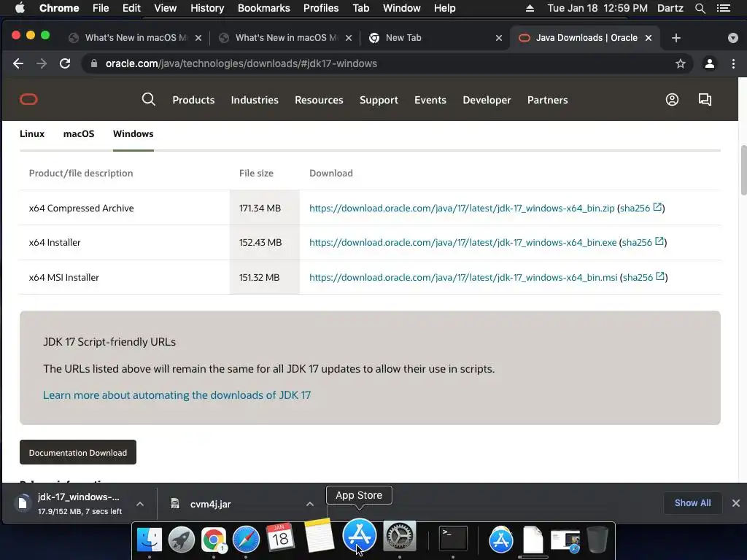Image resolution: width=747 pixels, height=560 pixels.
Task: Click the Documentation Download button
Action: click(x=77, y=452)
